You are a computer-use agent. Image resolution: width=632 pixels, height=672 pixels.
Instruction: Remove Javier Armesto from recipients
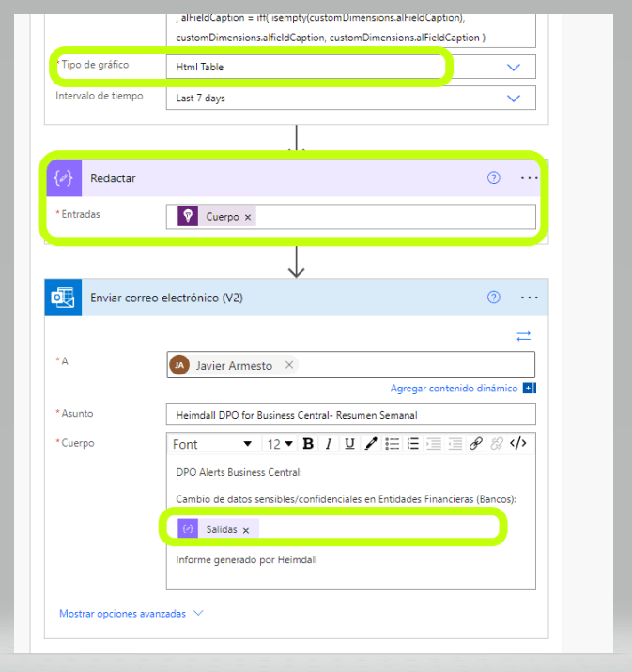pyautogui.click(x=289, y=365)
